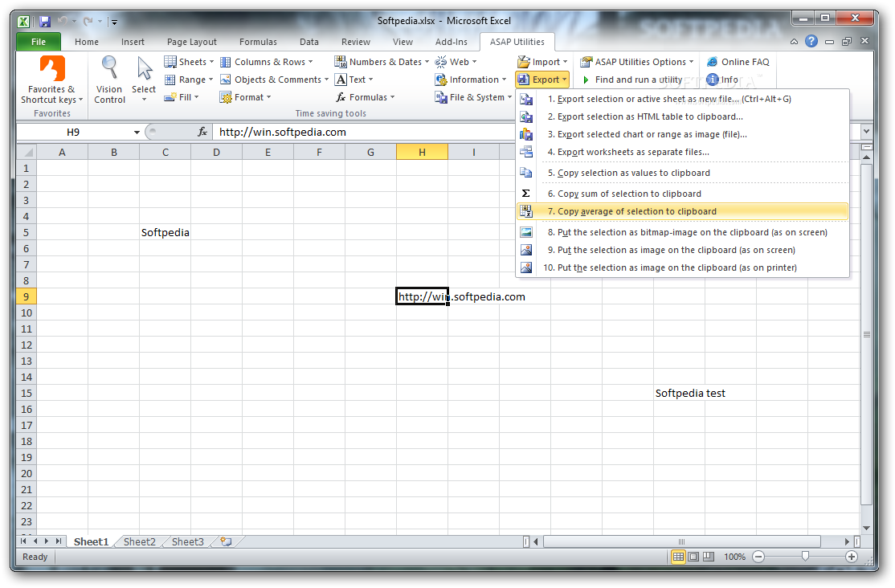Expand the Text dropdown
This screenshot has height=588, width=895.
click(354, 80)
